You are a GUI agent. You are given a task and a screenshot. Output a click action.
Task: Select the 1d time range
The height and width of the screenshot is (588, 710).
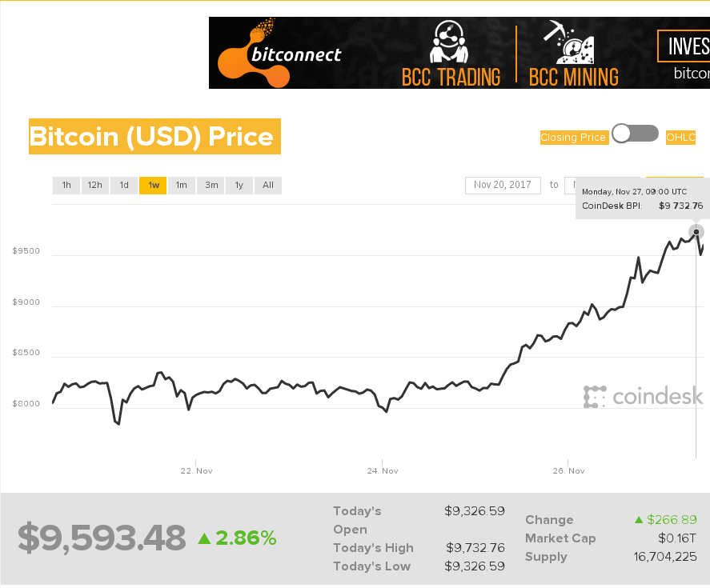point(124,185)
